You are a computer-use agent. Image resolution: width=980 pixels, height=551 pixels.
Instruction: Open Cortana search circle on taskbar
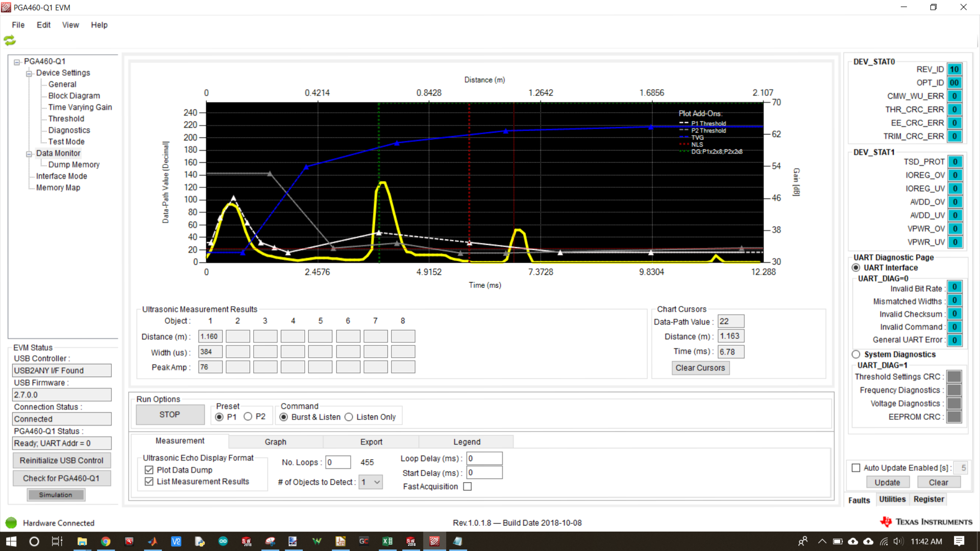pos(34,541)
